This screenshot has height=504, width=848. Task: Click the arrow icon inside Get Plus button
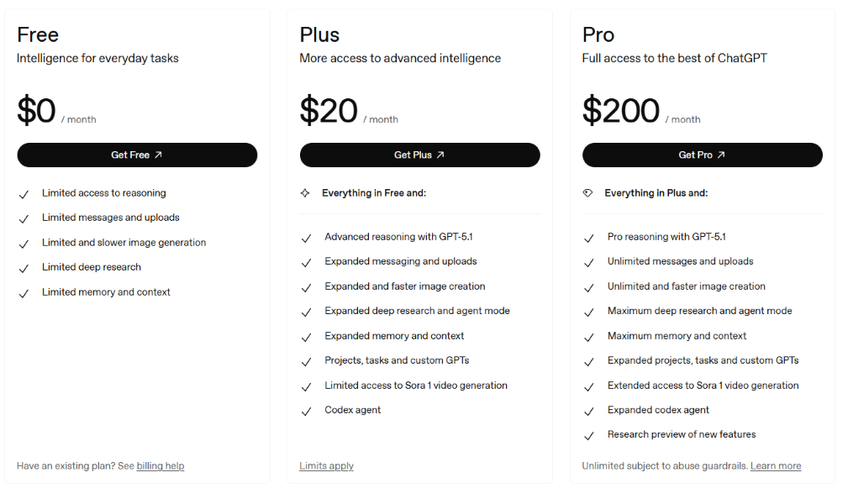440,155
